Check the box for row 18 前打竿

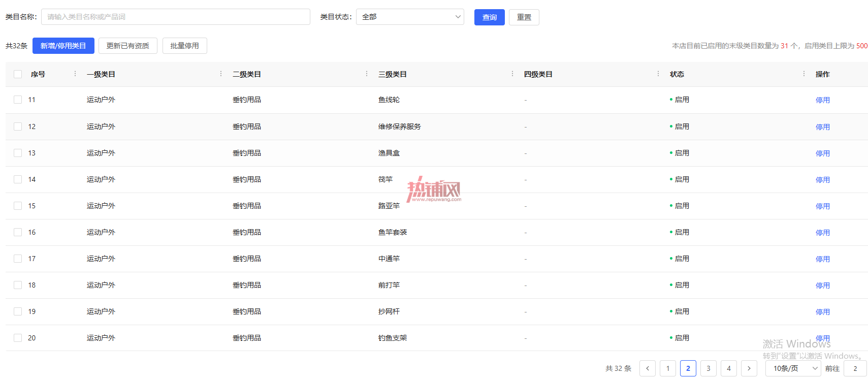tap(18, 285)
